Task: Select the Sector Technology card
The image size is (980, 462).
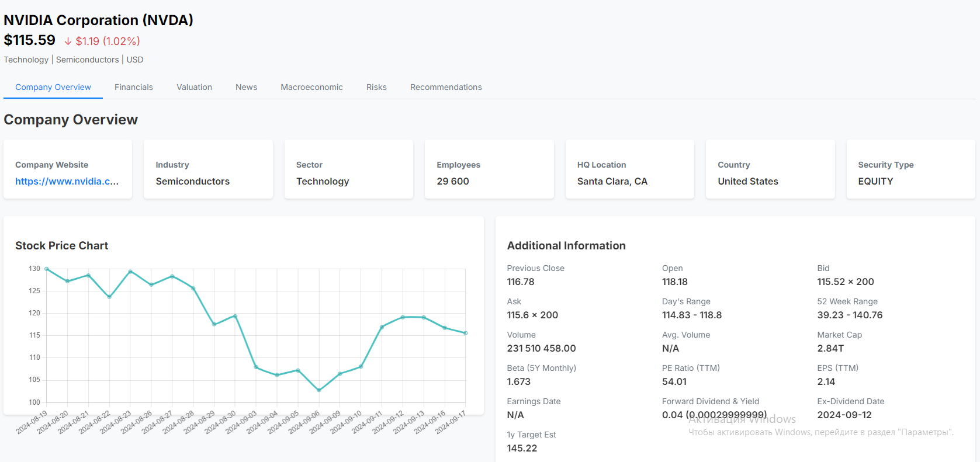Action: tap(348, 169)
